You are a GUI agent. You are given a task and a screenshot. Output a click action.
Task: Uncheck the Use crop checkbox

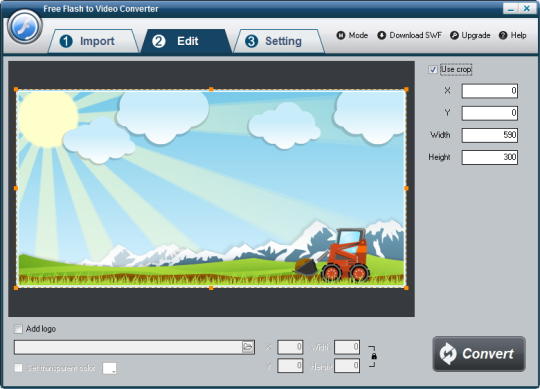433,70
